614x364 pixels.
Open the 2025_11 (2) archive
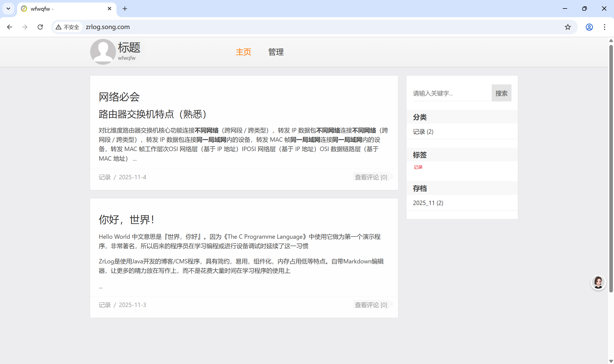[x=428, y=203]
